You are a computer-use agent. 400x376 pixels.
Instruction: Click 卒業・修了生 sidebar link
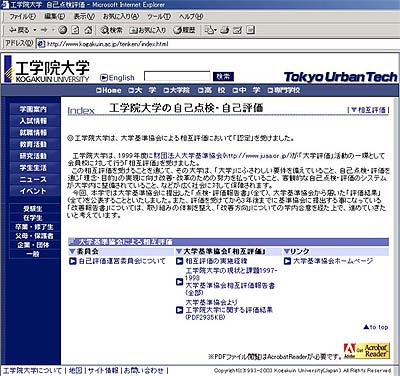[x=34, y=227]
